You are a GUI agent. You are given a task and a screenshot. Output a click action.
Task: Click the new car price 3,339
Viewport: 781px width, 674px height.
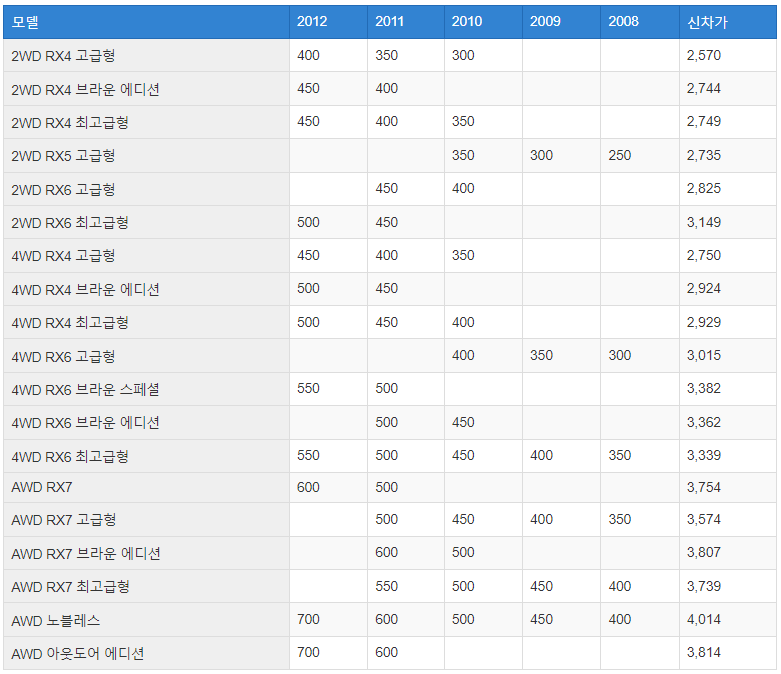pos(704,455)
